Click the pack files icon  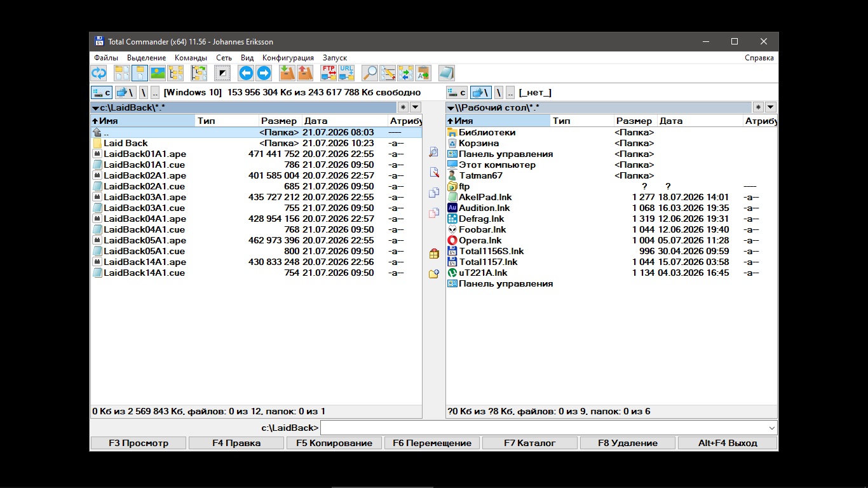[x=287, y=73]
